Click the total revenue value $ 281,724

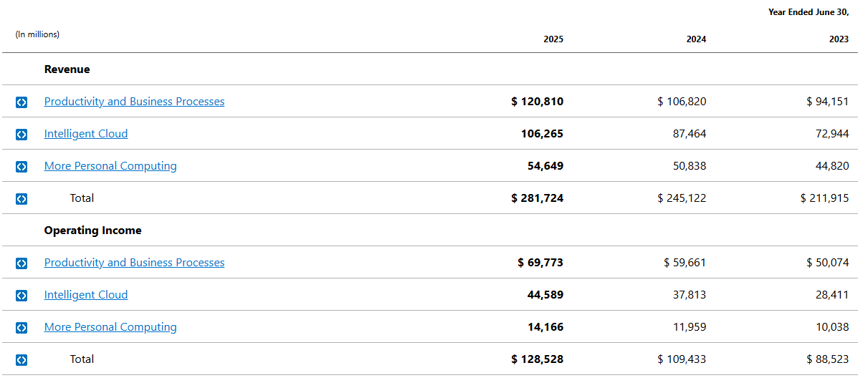coord(538,198)
